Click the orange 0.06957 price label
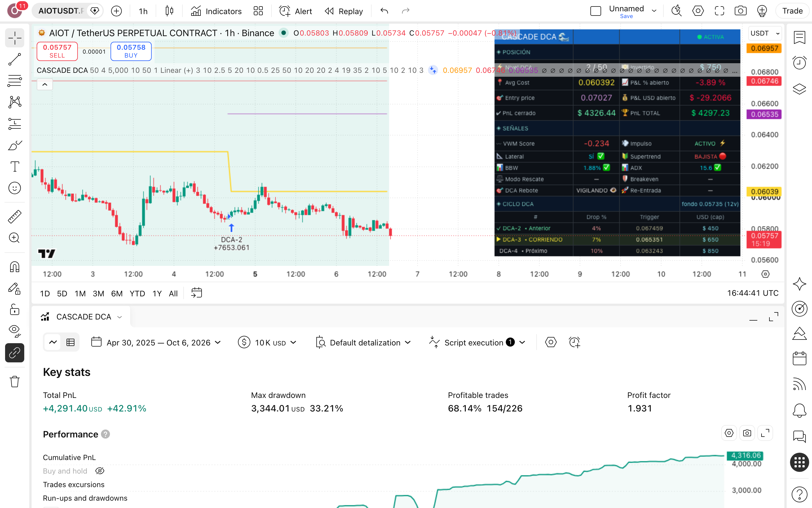812x508 pixels. tap(764, 48)
